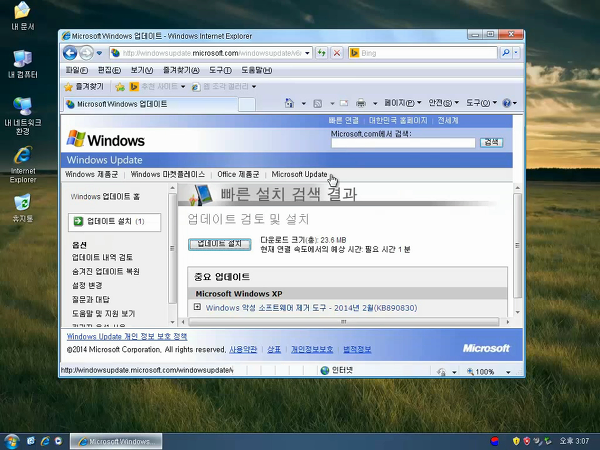Open the 페이지(P) command bar menu
600x450 pixels.
click(x=403, y=103)
